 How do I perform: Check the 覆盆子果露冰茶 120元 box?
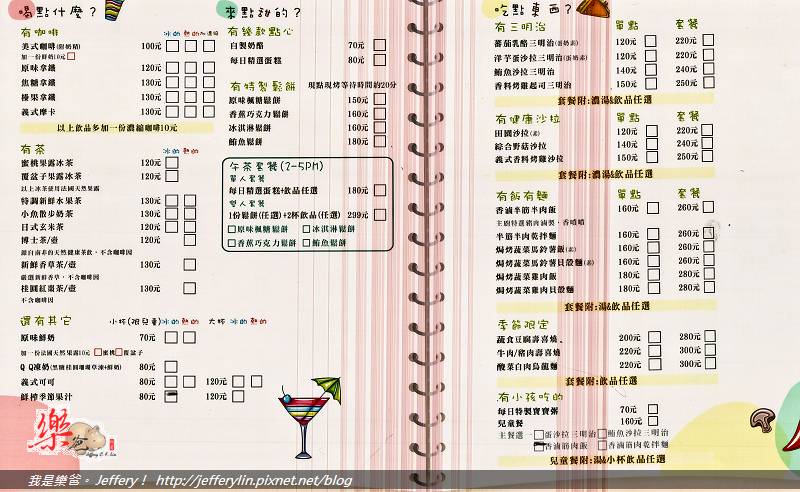(172, 176)
